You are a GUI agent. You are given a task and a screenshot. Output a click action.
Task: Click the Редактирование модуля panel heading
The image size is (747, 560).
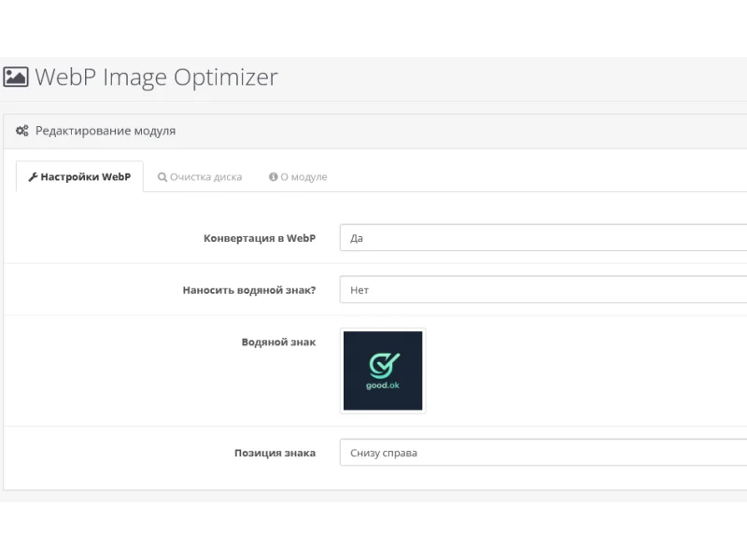[105, 132]
